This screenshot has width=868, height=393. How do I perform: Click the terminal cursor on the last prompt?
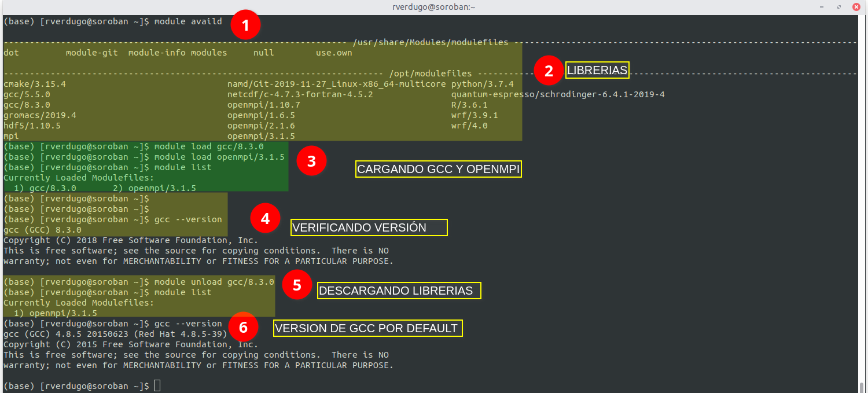tap(156, 385)
